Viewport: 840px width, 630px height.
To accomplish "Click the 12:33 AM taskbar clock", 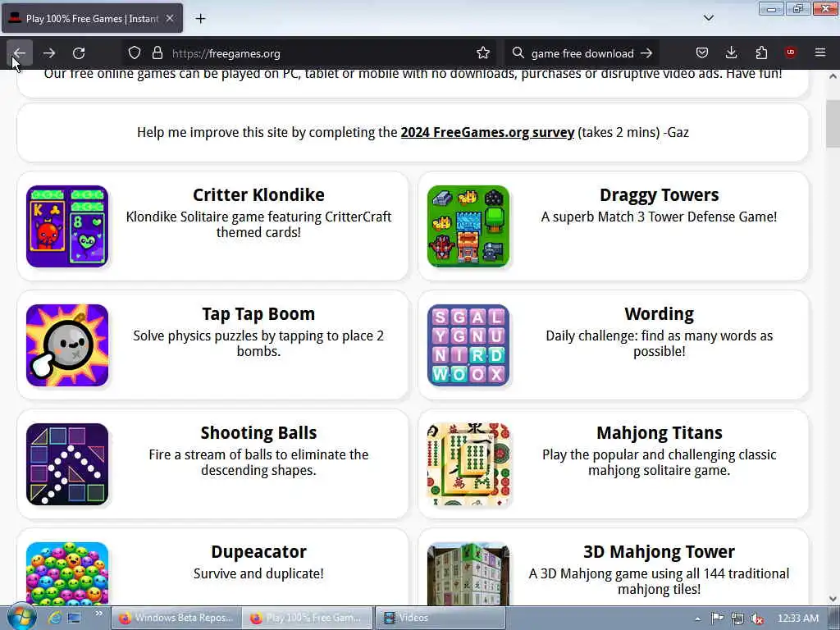I will [797, 619].
